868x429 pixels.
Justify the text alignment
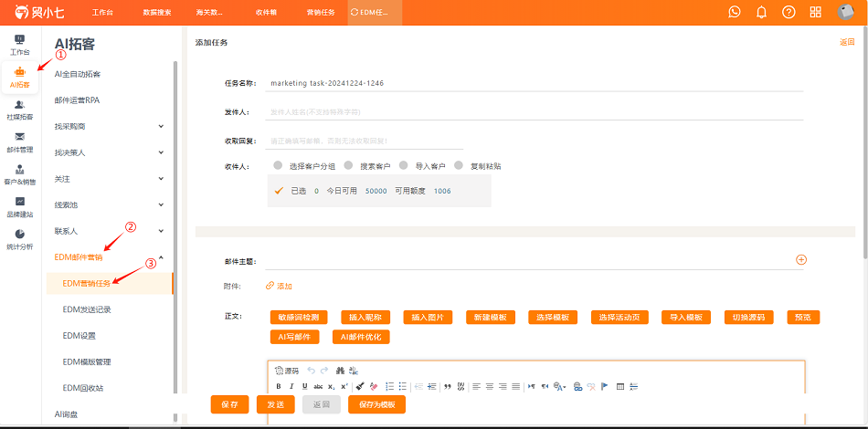[x=516, y=386]
